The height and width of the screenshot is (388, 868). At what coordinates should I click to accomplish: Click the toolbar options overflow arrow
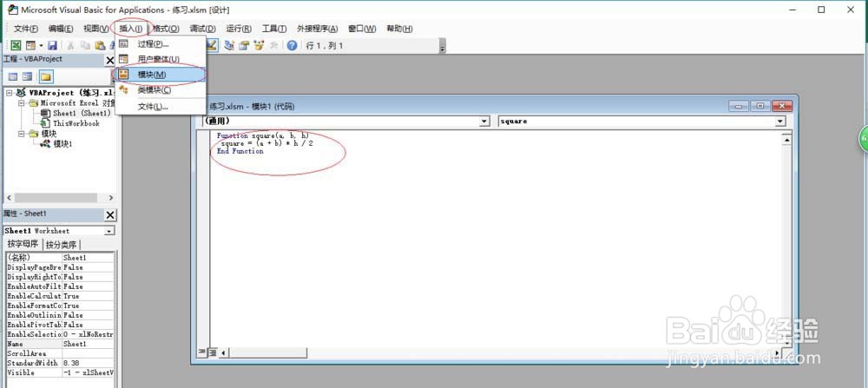(x=443, y=48)
